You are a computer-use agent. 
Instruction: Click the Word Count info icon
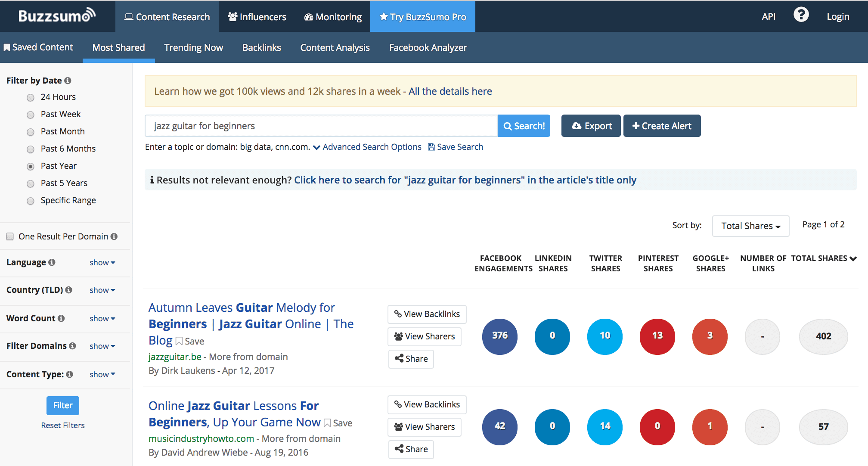(x=61, y=318)
